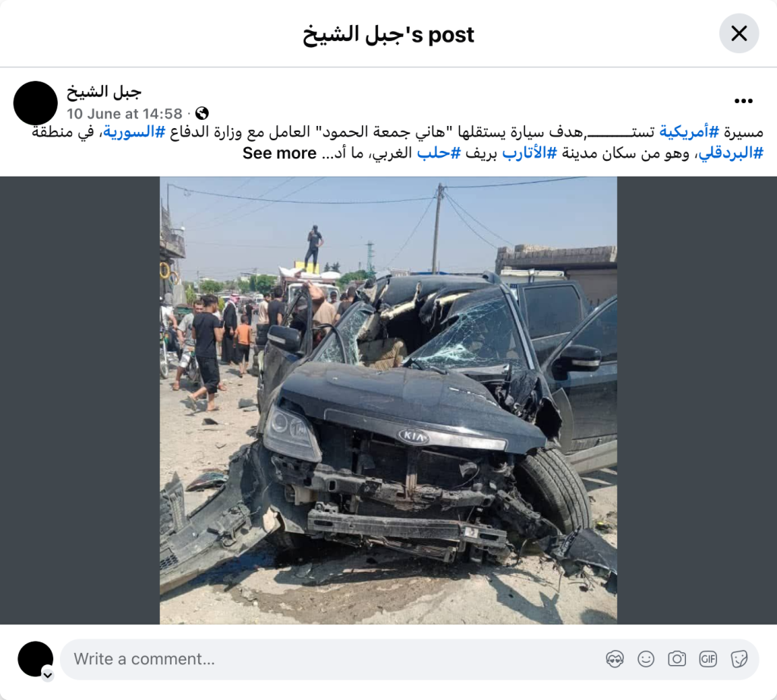Image resolution: width=777 pixels, height=700 pixels.
Task: Open the 10 June at 14:58 timestamp
Action: (x=124, y=114)
